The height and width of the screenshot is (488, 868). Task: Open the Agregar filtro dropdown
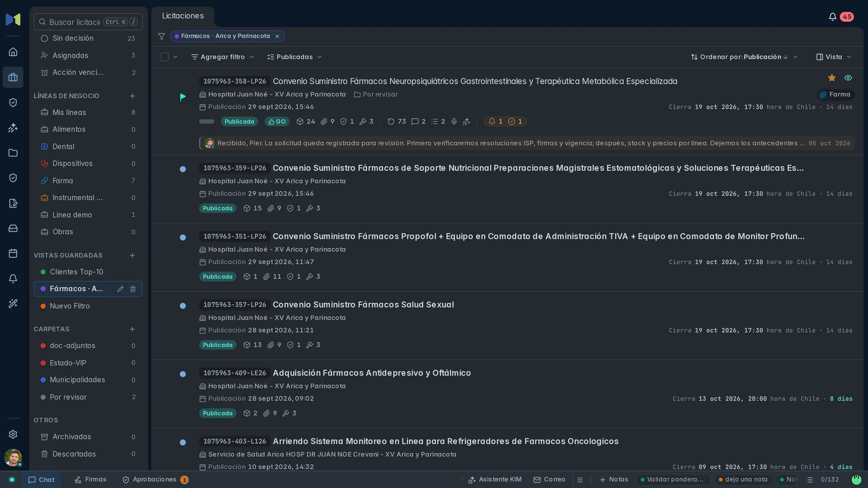[x=222, y=57]
